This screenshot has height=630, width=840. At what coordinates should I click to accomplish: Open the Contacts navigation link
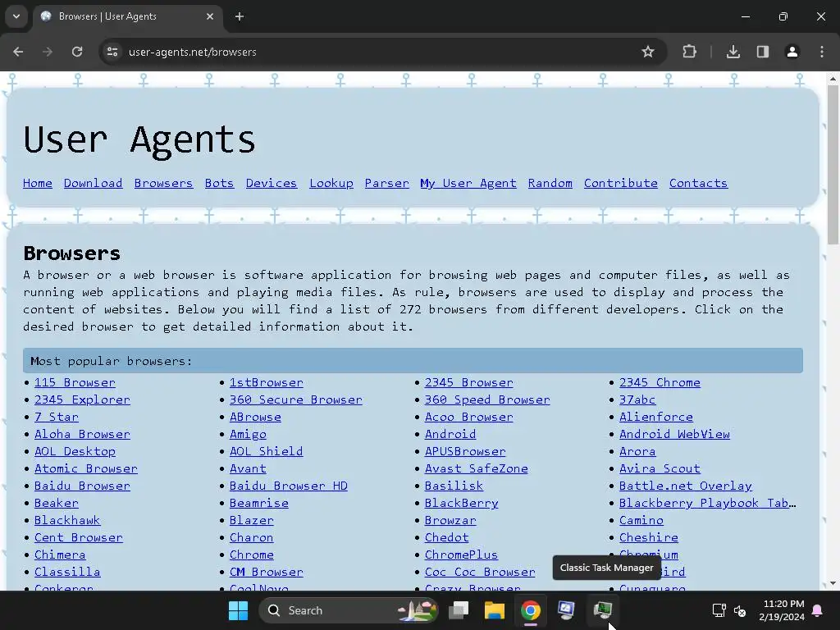[699, 183]
